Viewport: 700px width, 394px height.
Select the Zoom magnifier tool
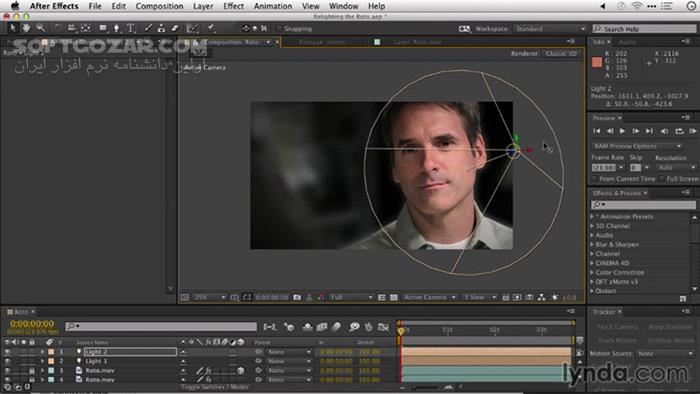pos(41,28)
